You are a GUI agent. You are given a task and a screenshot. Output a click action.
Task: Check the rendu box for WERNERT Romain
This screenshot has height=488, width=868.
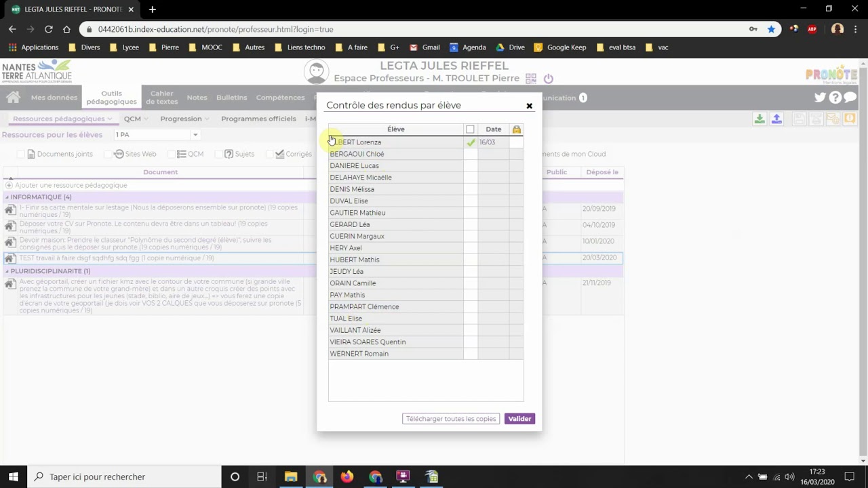point(471,354)
